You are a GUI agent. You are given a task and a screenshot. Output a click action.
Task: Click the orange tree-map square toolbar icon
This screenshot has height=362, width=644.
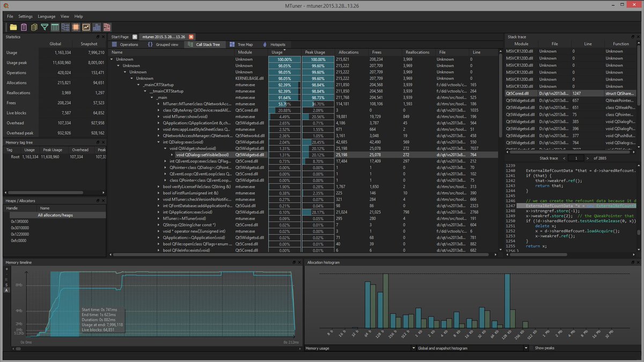point(76,27)
